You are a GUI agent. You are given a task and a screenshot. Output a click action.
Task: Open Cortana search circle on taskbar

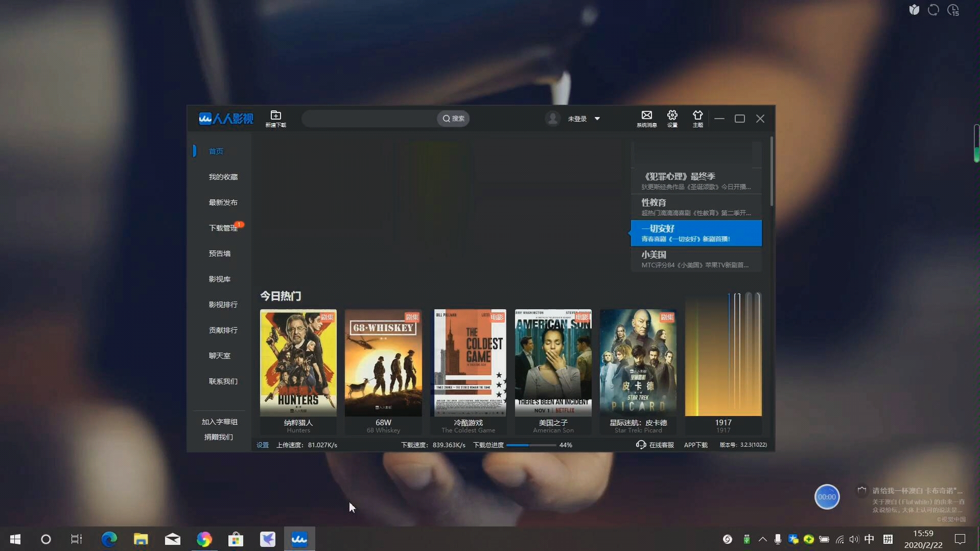pos(46,539)
